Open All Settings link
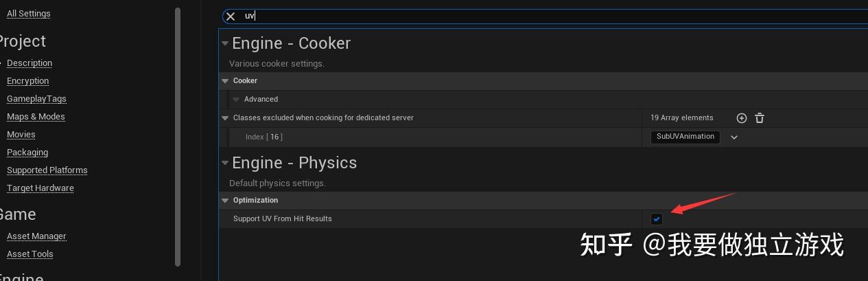Viewport: 868px width, 281px height. (x=28, y=14)
